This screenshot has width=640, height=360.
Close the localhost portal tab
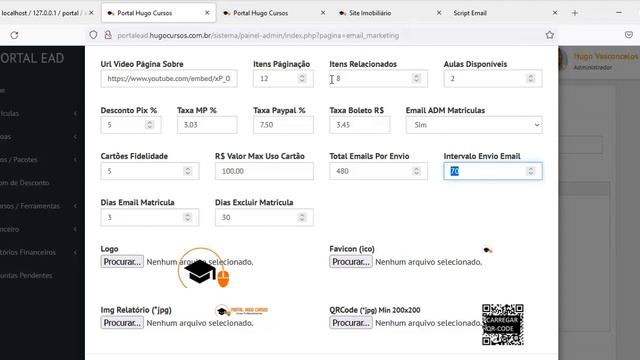click(91, 13)
